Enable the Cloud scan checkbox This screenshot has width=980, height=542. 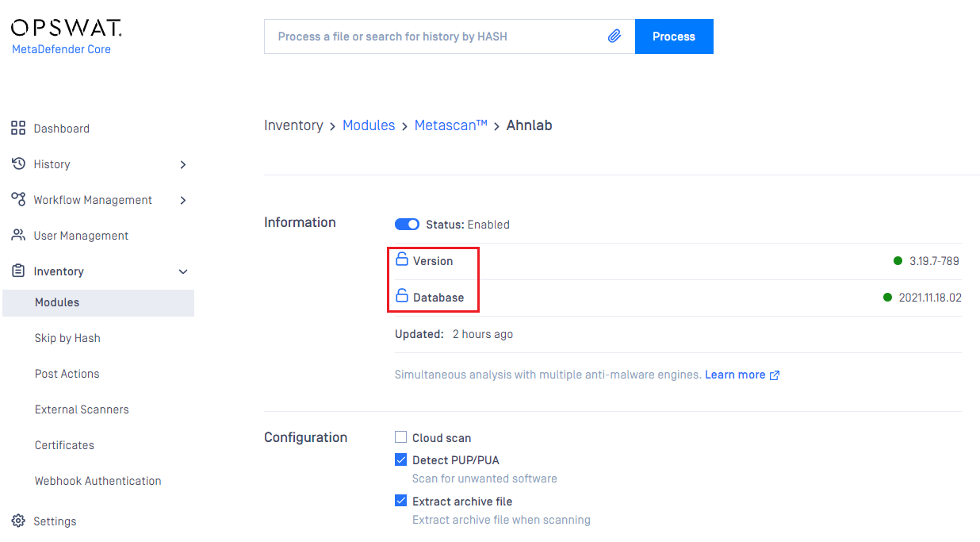401,437
